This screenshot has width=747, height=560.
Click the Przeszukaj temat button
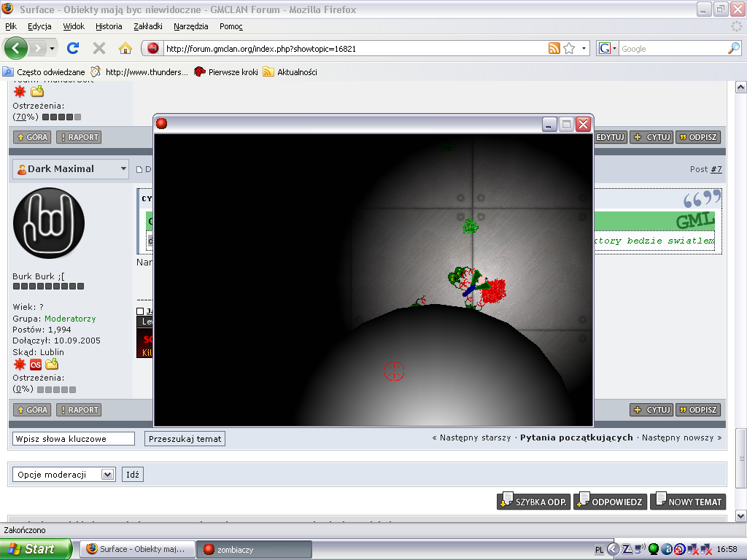click(185, 439)
